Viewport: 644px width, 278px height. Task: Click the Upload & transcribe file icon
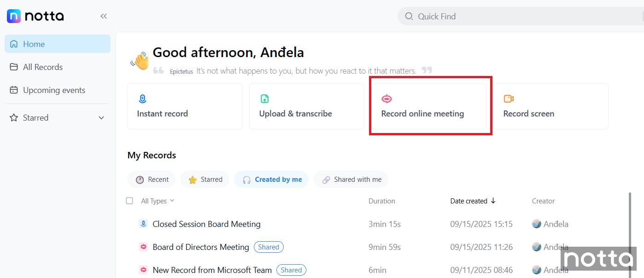click(x=264, y=98)
